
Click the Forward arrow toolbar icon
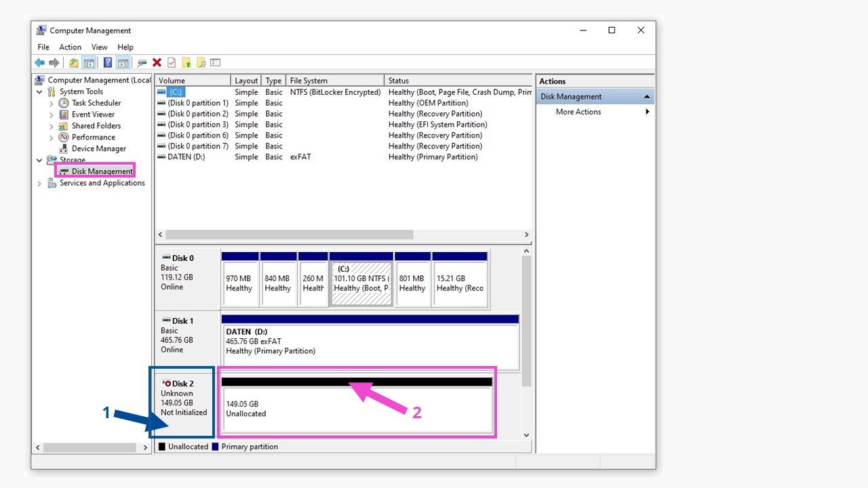[54, 62]
